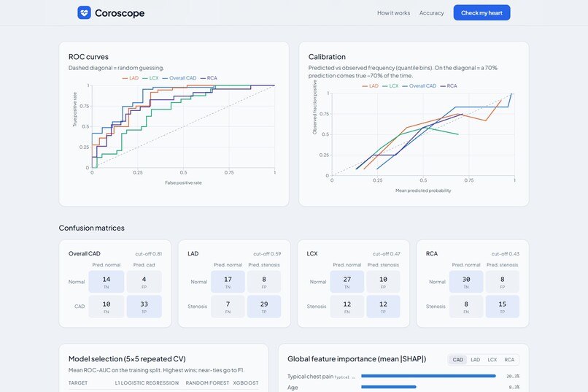Toggle LAD series in ROC curves legend
Screen dimensions: 588x392
(131, 78)
